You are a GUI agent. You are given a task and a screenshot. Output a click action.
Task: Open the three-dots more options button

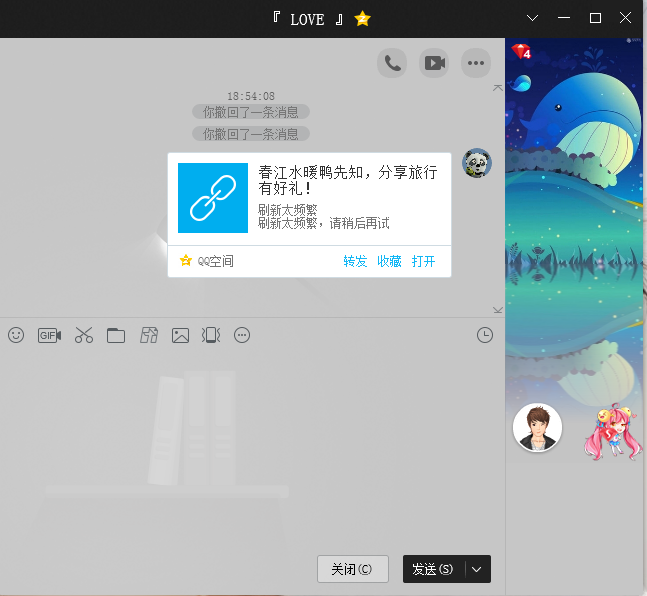(x=476, y=63)
